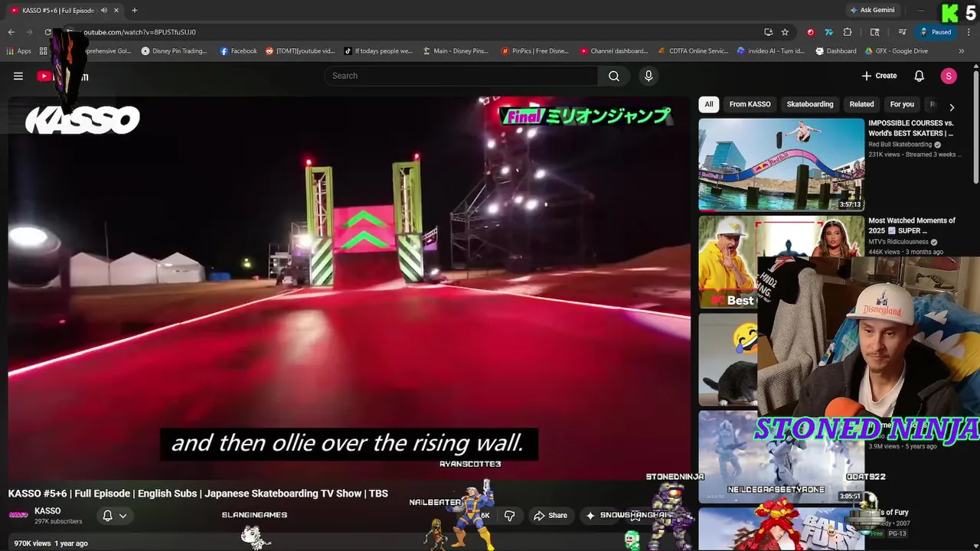The height and width of the screenshot is (551, 980).
Task: Go back with browser back arrow
Action: click(11, 32)
